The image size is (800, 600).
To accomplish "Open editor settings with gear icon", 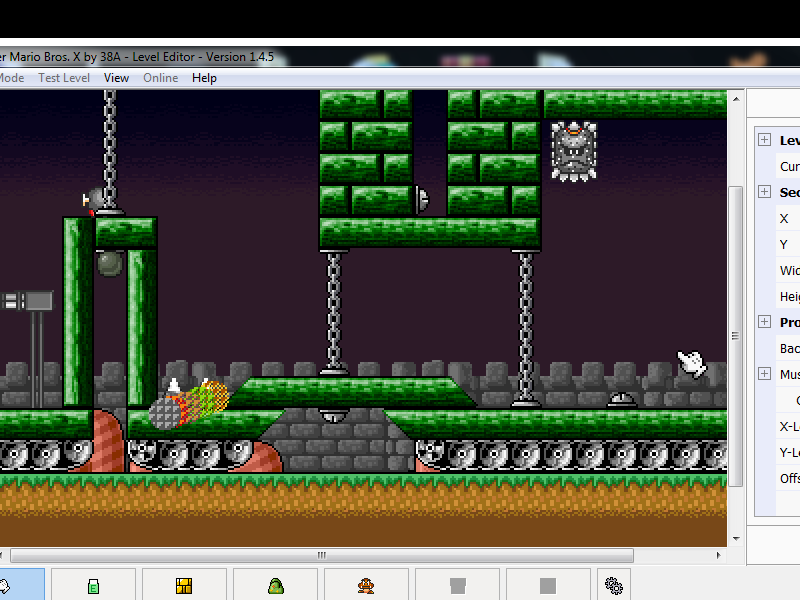I will pyautogui.click(x=614, y=585).
